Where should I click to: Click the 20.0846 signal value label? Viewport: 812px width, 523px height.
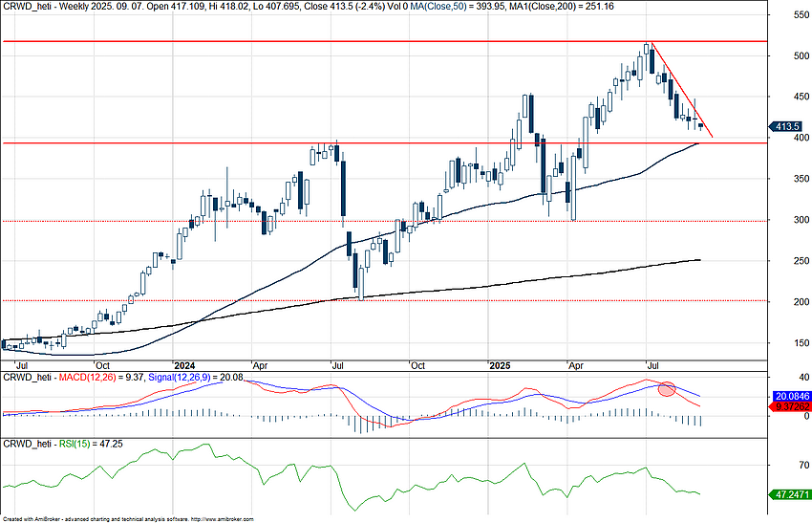791,397
